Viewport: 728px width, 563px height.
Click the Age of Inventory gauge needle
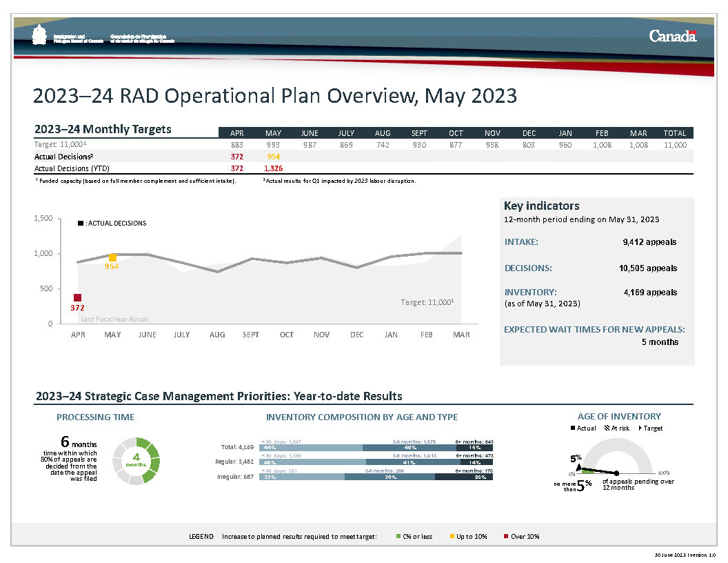click(x=597, y=471)
